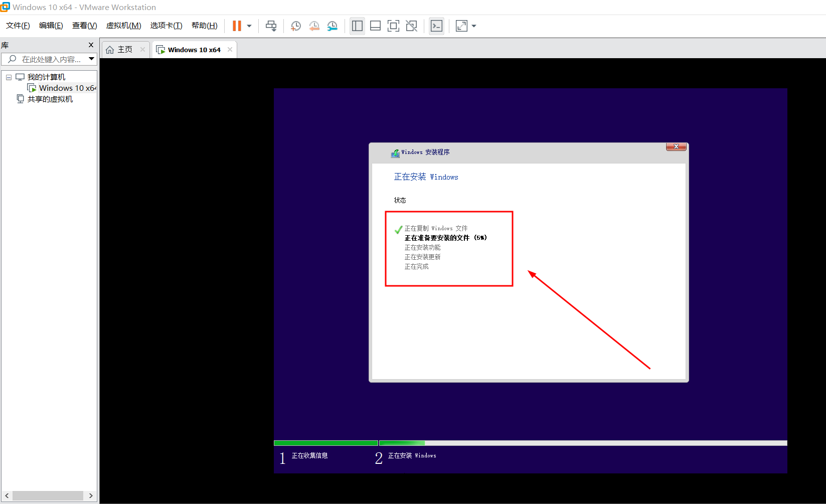This screenshot has height=504, width=826.
Task: Open the 编辑(E) menu
Action: point(51,26)
